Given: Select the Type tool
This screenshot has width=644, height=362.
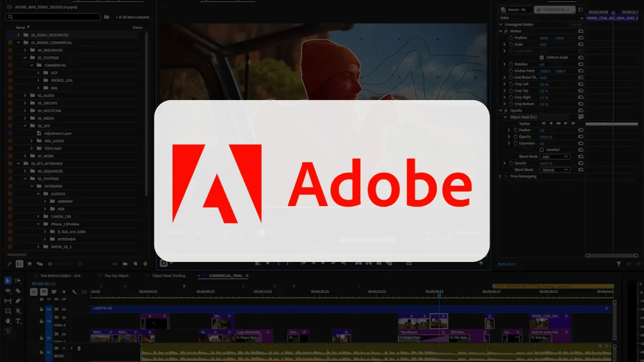Looking at the screenshot, I should [18, 321].
